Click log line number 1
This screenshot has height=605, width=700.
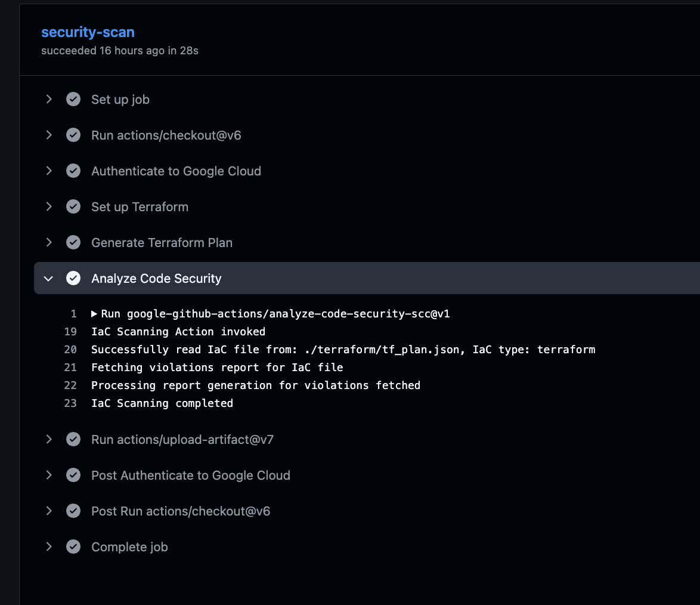74,314
